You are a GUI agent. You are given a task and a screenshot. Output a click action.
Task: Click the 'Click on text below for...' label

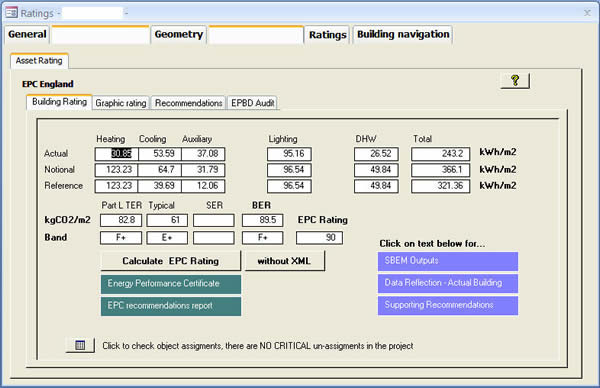(432, 244)
